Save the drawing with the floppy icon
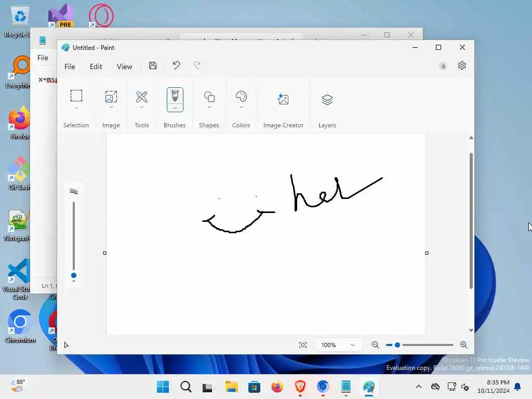Image resolution: width=532 pixels, height=399 pixels. pyautogui.click(x=153, y=66)
